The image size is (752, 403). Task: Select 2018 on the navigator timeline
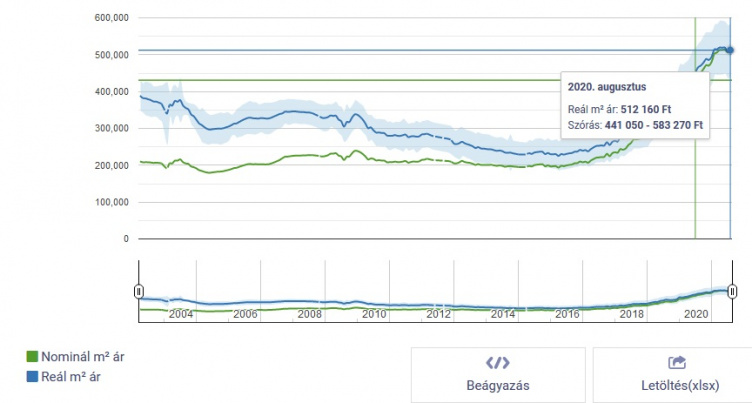[x=632, y=314]
